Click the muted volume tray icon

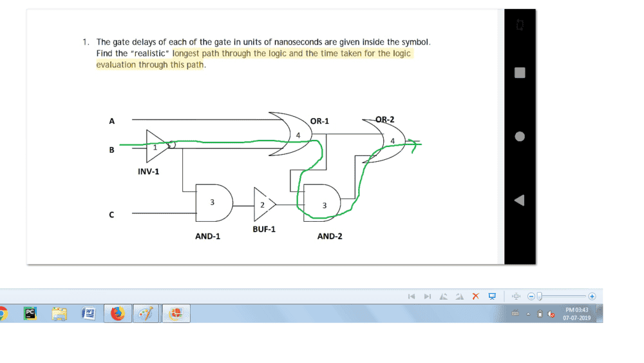[x=552, y=314]
